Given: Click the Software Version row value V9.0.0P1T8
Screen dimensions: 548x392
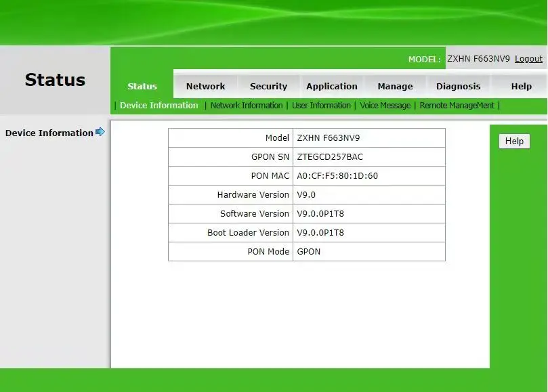Looking at the screenshot, I should pyautogui.click(x=330, y=213).
